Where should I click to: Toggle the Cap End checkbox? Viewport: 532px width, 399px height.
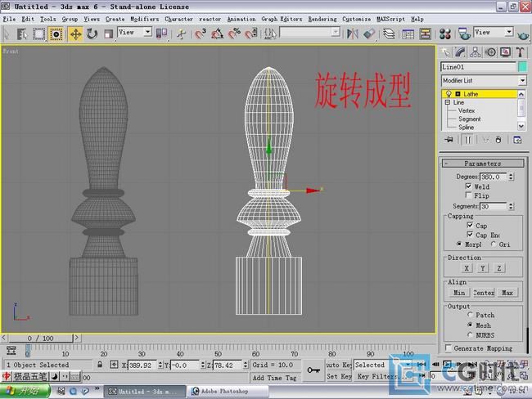470,235
